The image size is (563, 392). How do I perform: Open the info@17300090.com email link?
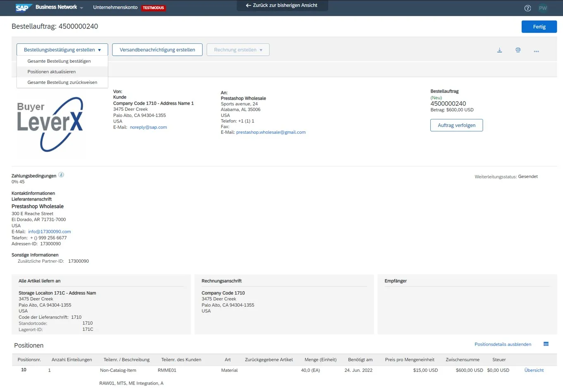50,232
